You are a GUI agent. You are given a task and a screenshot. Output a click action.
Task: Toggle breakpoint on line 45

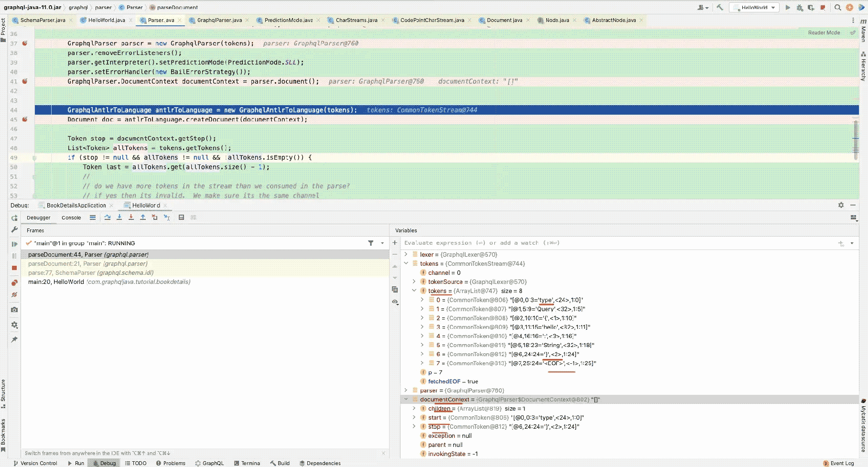[25, 119]
